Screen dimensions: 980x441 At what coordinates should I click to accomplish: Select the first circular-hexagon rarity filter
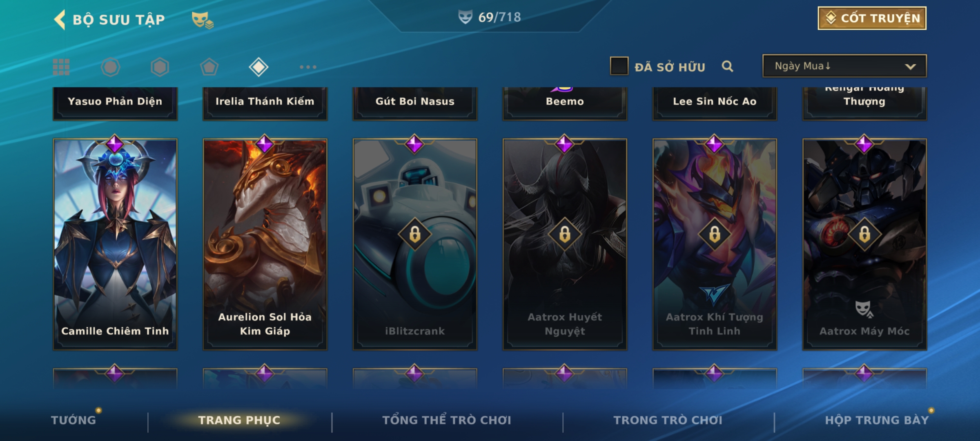tap(111, 67)
